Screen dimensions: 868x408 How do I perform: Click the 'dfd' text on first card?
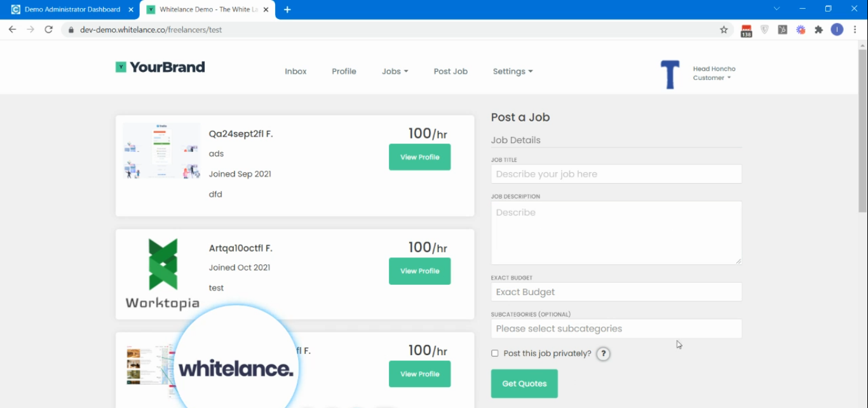[215, 194]
